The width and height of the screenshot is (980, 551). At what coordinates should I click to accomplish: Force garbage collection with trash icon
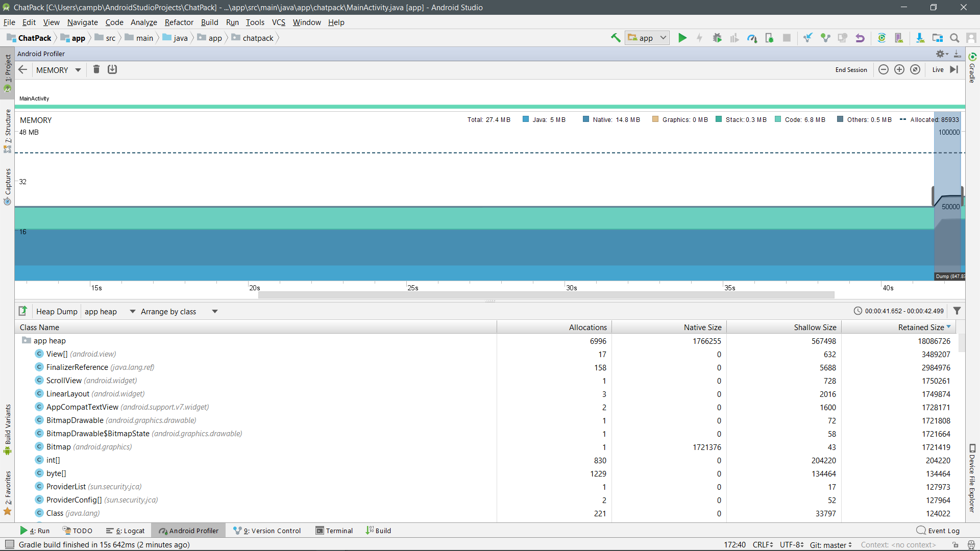tap(96, 69)
